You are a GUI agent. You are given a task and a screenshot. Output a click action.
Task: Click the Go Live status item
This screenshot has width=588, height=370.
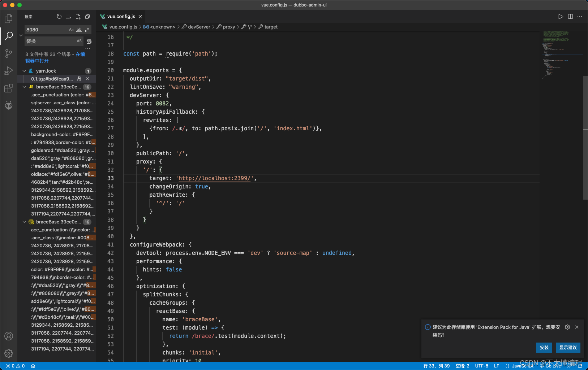click(x=551, y=366)
